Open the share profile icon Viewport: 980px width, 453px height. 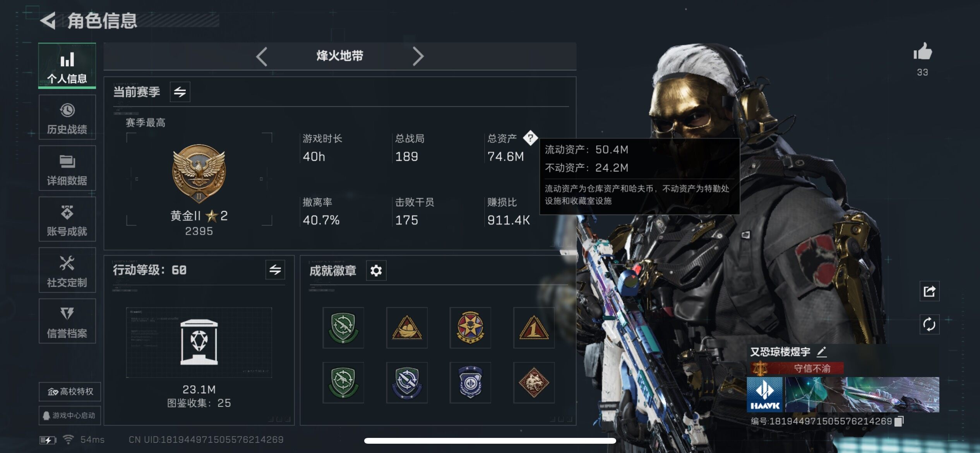click(929, 291)
